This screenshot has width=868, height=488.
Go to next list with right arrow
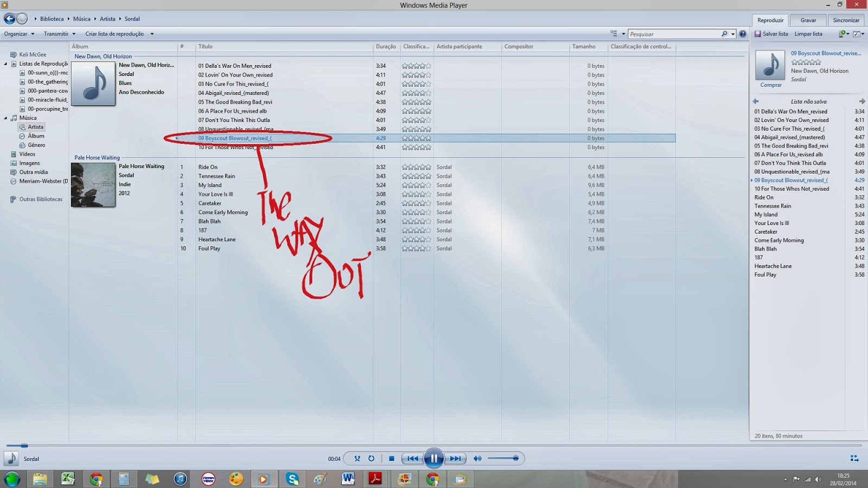[862, 101]
